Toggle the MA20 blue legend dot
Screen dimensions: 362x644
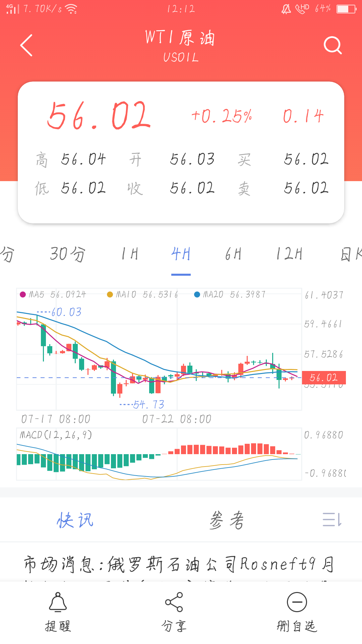click(x=197, y=294)
